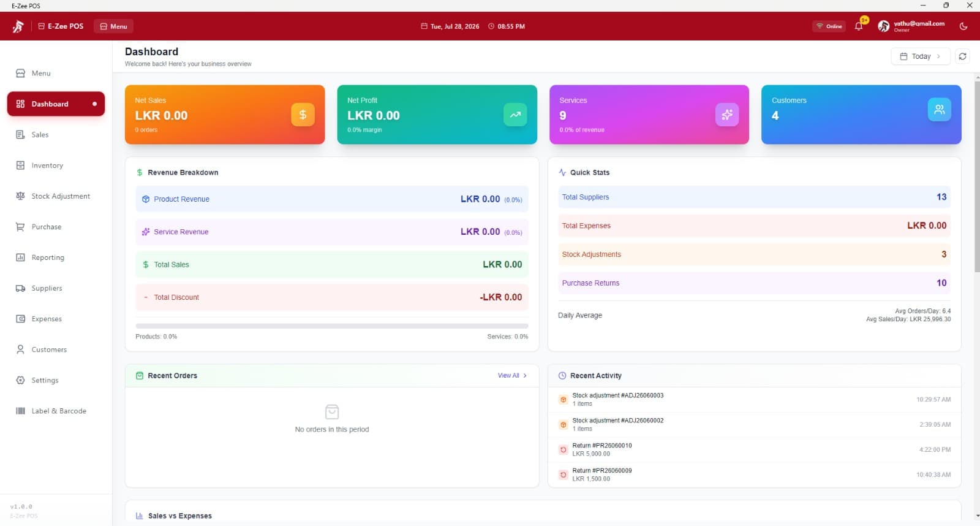Click the Product Revenue row
The width and height of the screenshot is (980, 526).
click(332, 199)
